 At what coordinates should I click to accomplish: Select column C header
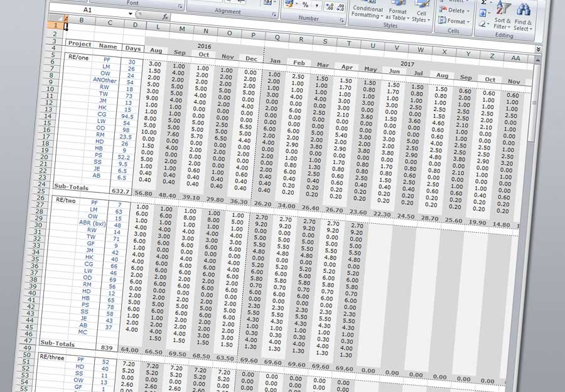(x=109, y=23)
